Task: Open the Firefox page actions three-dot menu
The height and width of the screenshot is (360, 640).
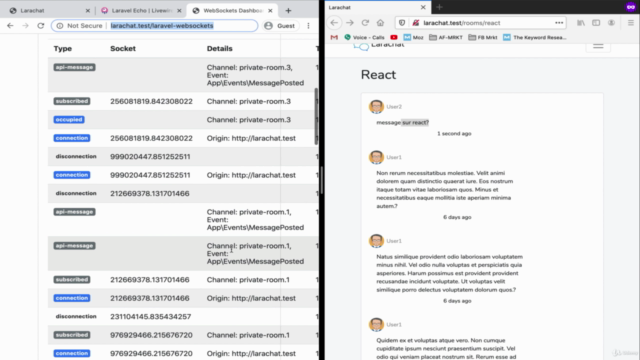Action: [559, 23]
